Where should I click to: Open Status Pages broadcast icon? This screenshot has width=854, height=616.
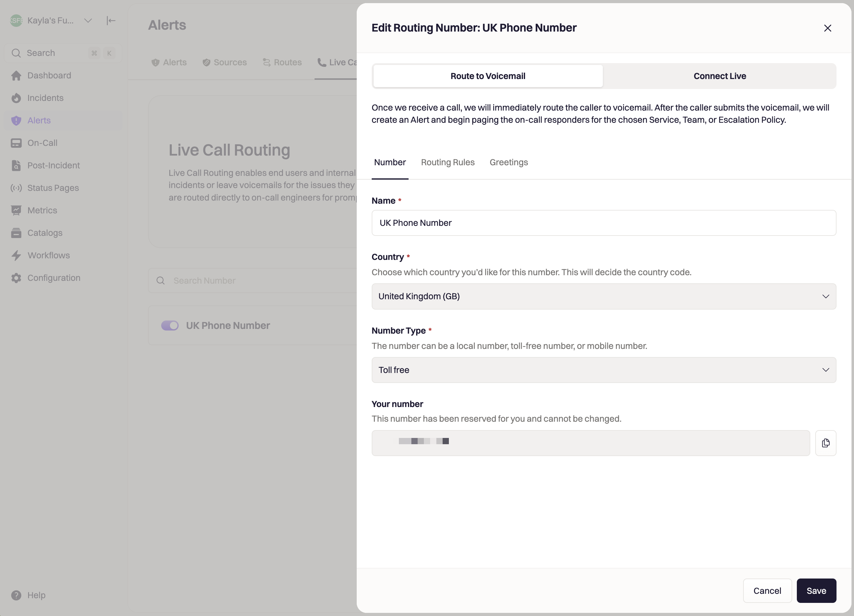[x=16, y=188]
